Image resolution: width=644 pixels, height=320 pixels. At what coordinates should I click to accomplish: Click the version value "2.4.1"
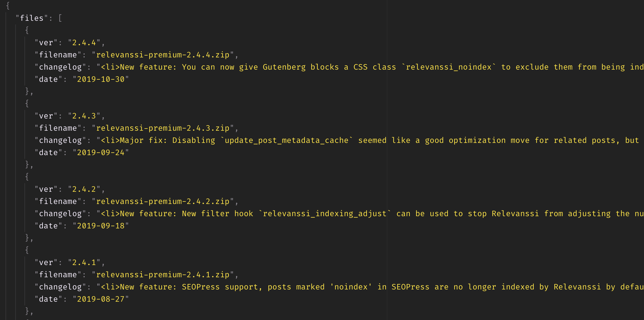tap(84, 263)
